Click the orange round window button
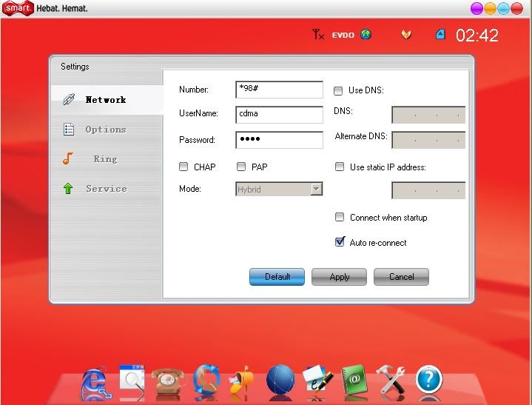Image resolution: width=532 pixels, height=405 pixels. 490,8
